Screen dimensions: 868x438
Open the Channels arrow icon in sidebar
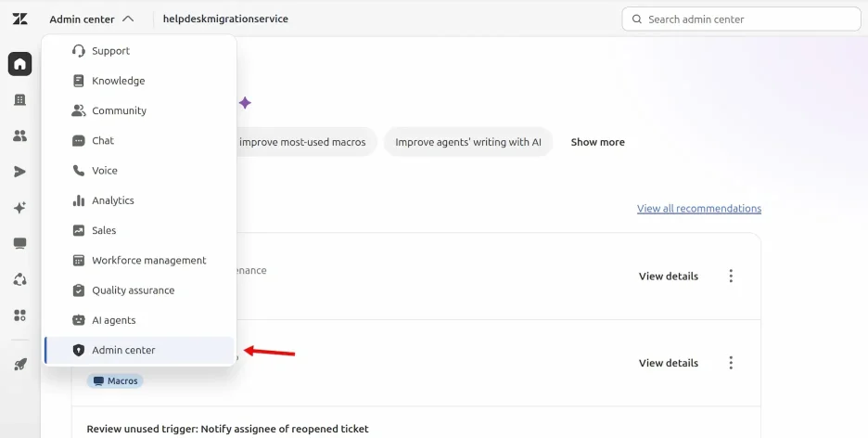click(19, 172)
